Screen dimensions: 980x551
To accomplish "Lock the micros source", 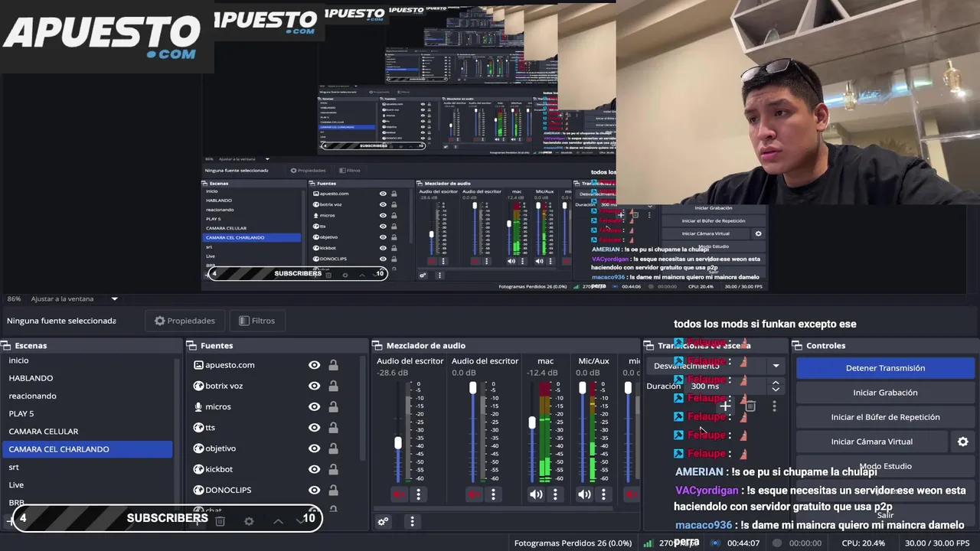I will 333,406.
